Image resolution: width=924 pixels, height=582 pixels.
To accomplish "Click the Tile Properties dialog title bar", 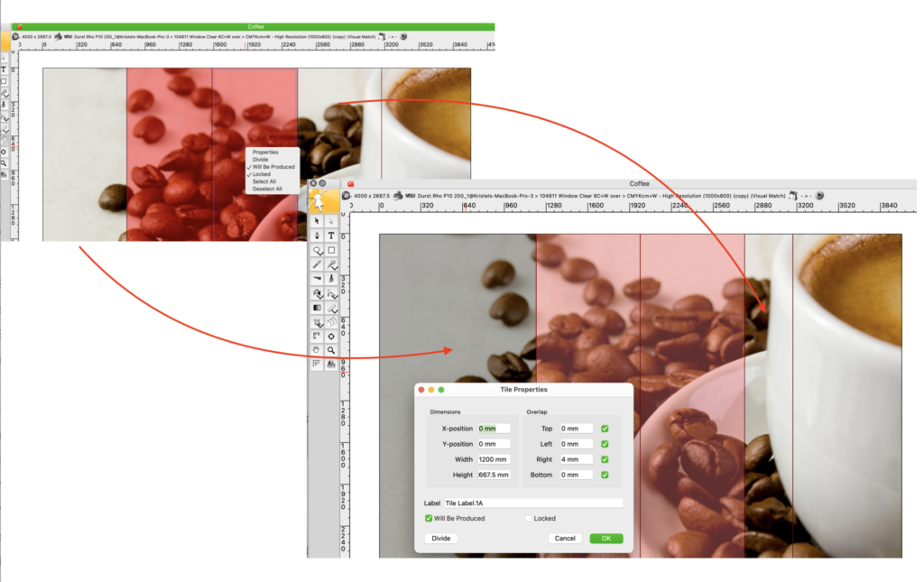I will tap(523, 390).
